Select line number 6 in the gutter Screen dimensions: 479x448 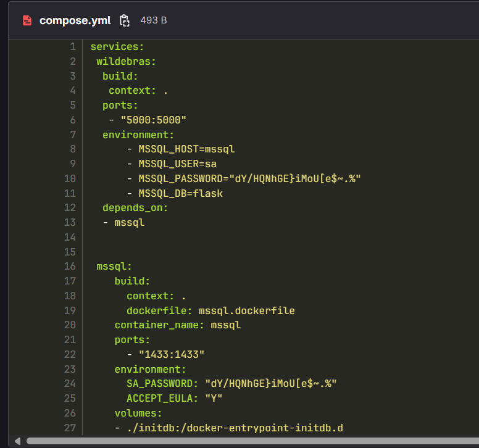coord(72,120)
